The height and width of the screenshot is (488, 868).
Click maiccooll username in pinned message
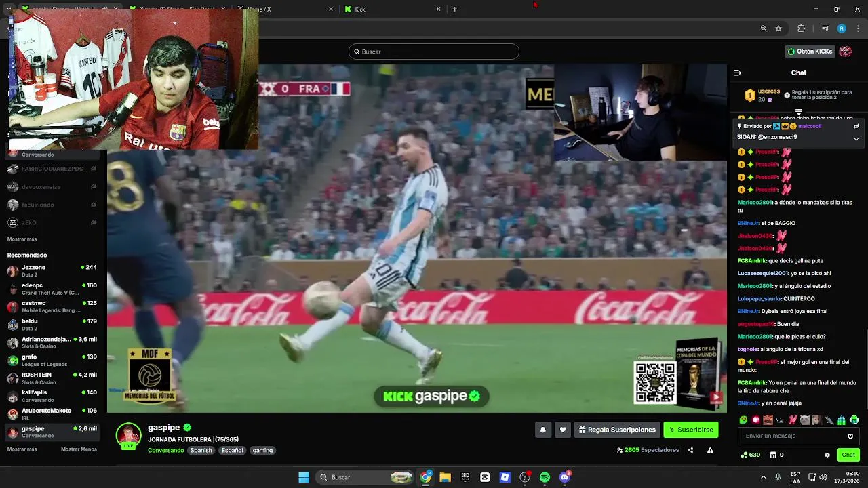click(810, 126)
